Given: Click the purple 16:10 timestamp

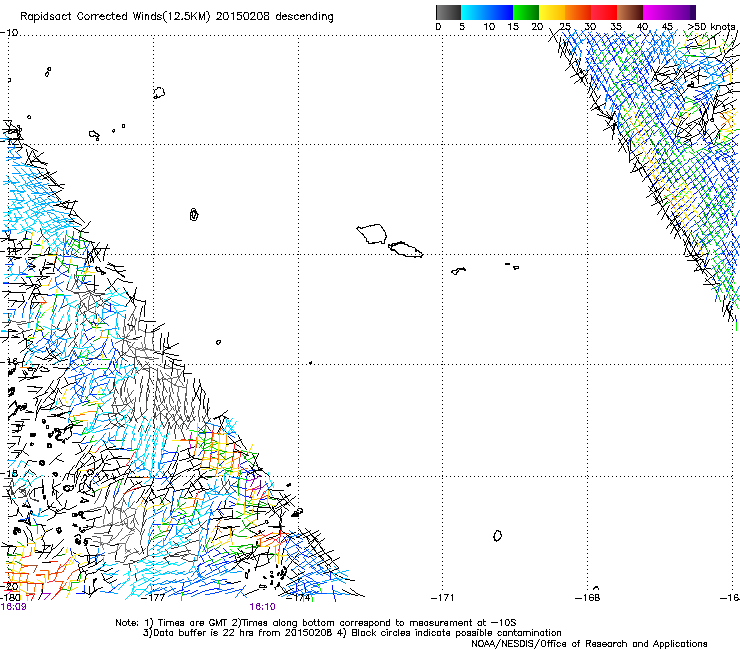Looking at the screenshot, I should click(x=262, y=607).
